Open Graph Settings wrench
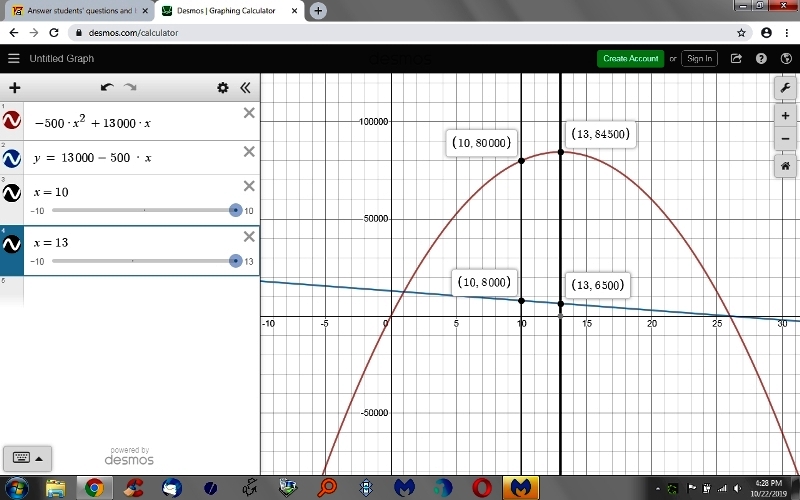 [785, 88]
